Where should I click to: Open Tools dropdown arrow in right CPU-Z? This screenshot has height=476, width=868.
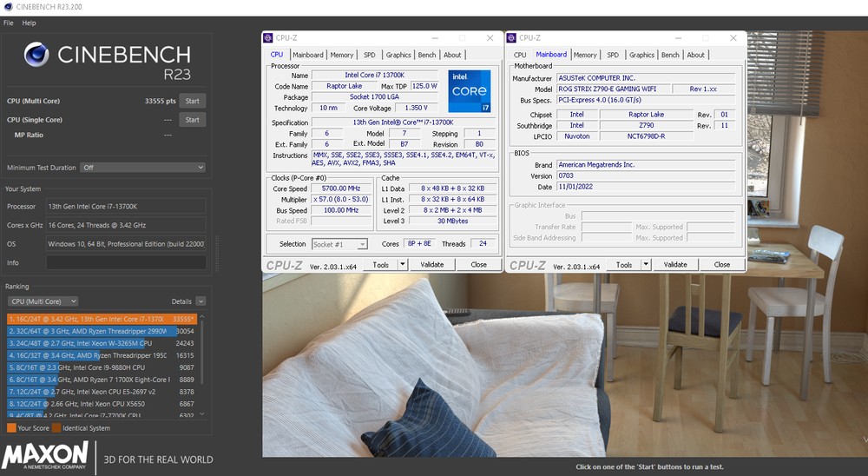[x=646, y=265]
